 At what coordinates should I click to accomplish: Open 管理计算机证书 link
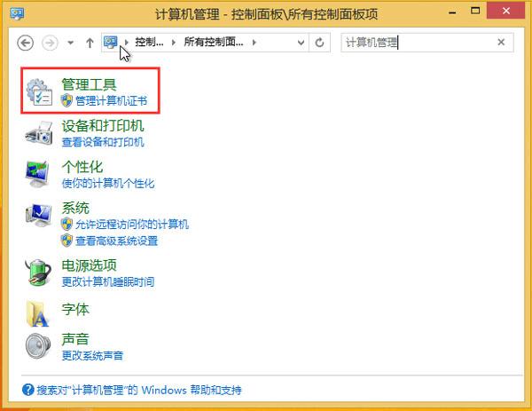pos(112,101)
